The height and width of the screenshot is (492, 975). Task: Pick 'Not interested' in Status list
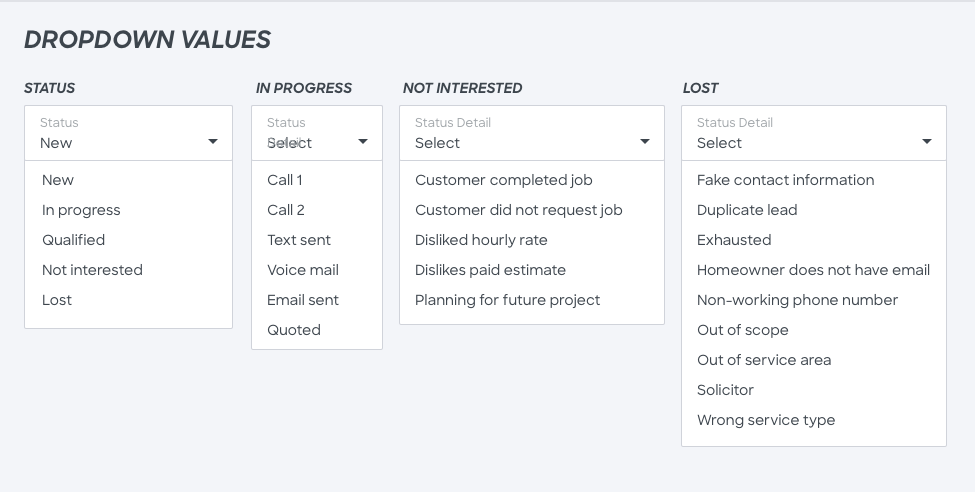pyautogui.click(x=92, y=270)
